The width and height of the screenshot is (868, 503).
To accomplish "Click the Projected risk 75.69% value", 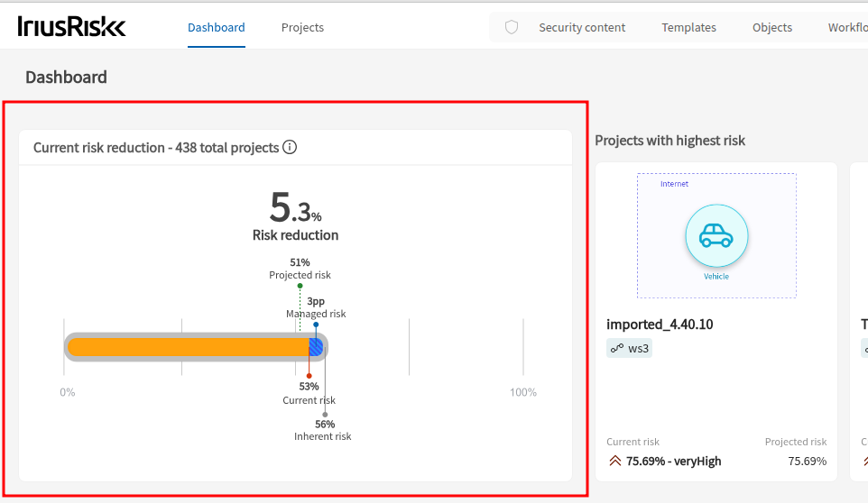I will [808, 461].
